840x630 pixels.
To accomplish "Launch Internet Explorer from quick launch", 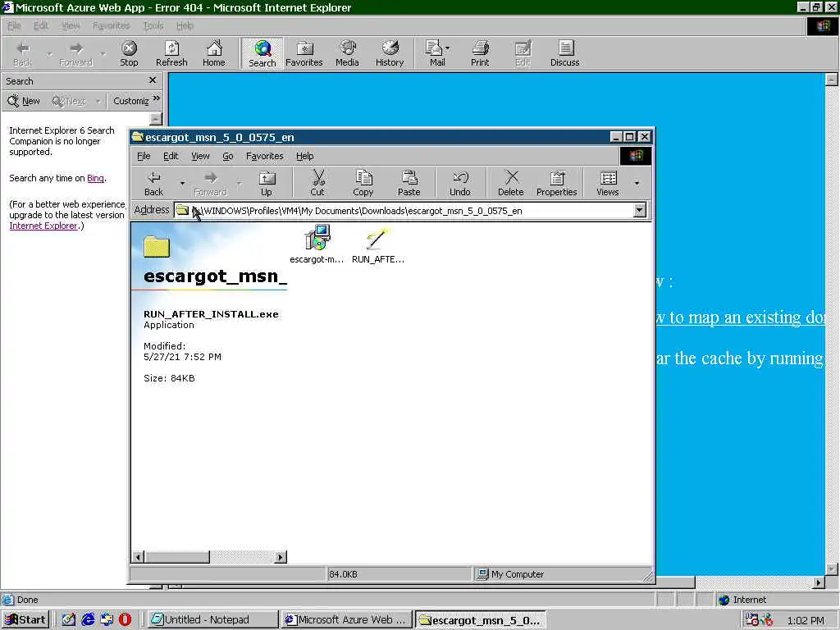I will [x=88, y=620].
